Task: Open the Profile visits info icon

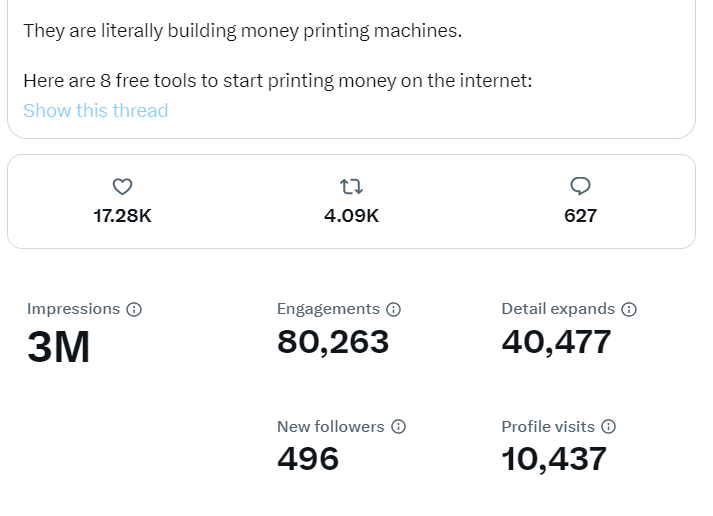Action: 608,427
